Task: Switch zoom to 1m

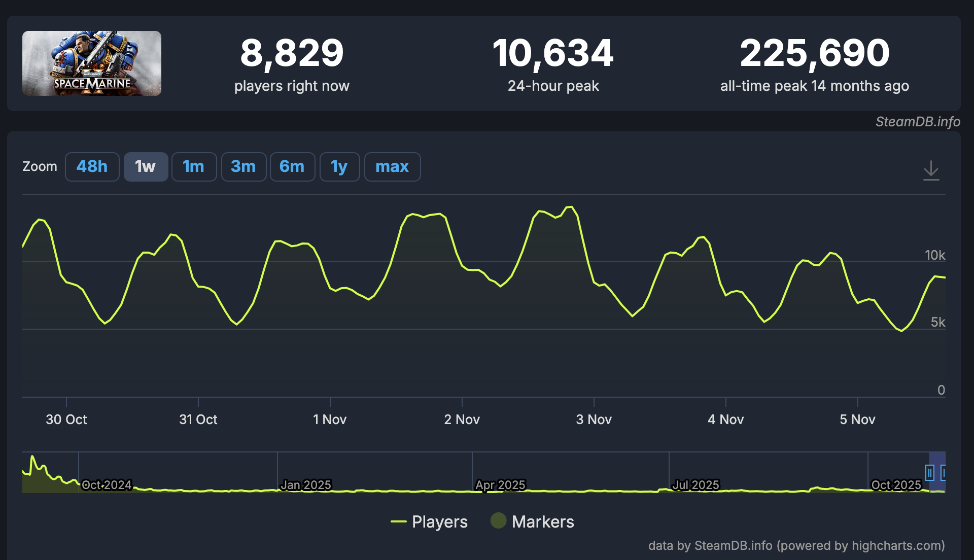Action: [x=194, y=167]
